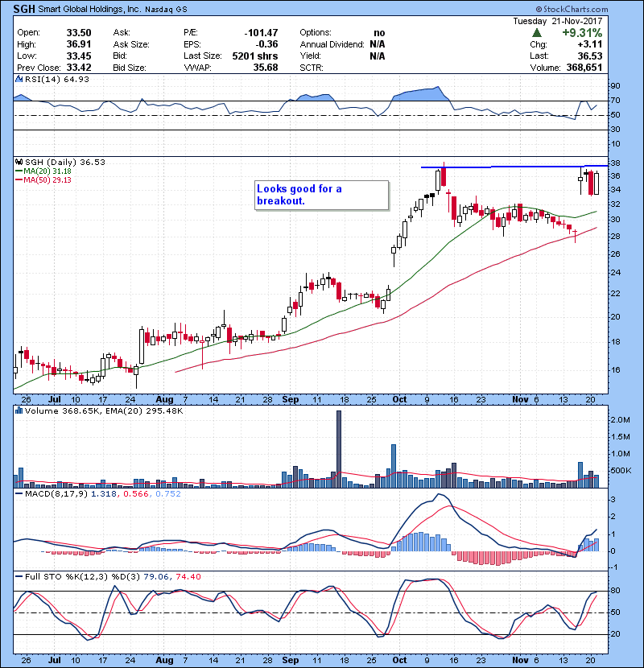Click the 500K volume scale label
The image size is (644, 668).
621,471
